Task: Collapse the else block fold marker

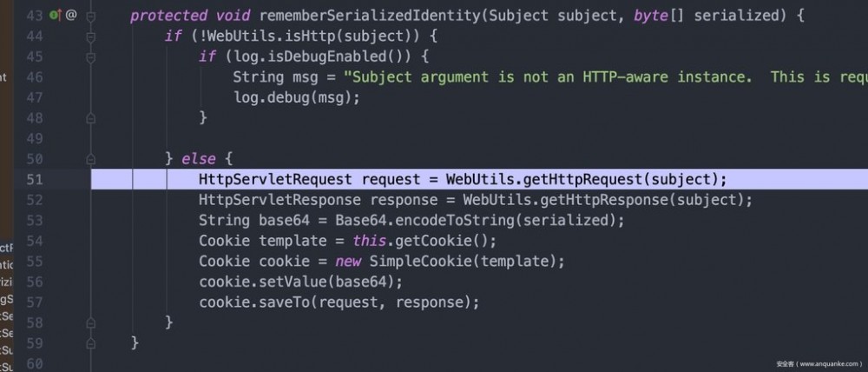Action: 92,159
